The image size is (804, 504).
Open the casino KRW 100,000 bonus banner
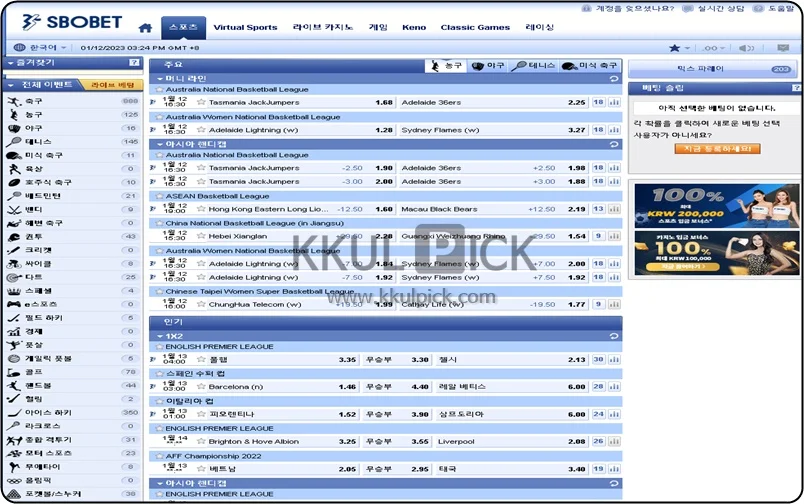pyautogui.click(x=716, y=253)
